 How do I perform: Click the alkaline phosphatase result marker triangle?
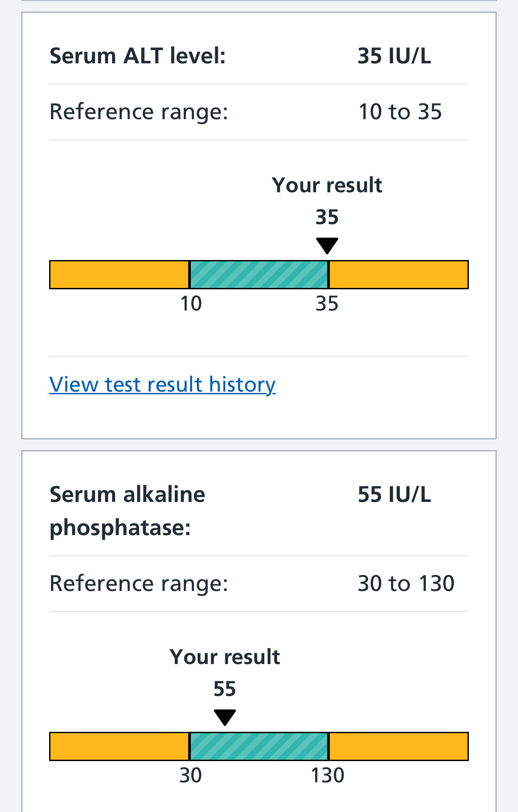[x=224, y=717]
